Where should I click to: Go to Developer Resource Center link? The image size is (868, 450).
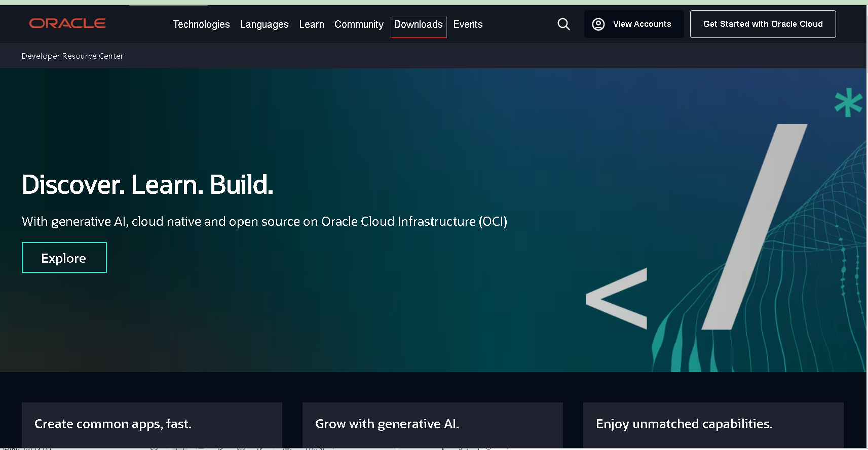72,56
